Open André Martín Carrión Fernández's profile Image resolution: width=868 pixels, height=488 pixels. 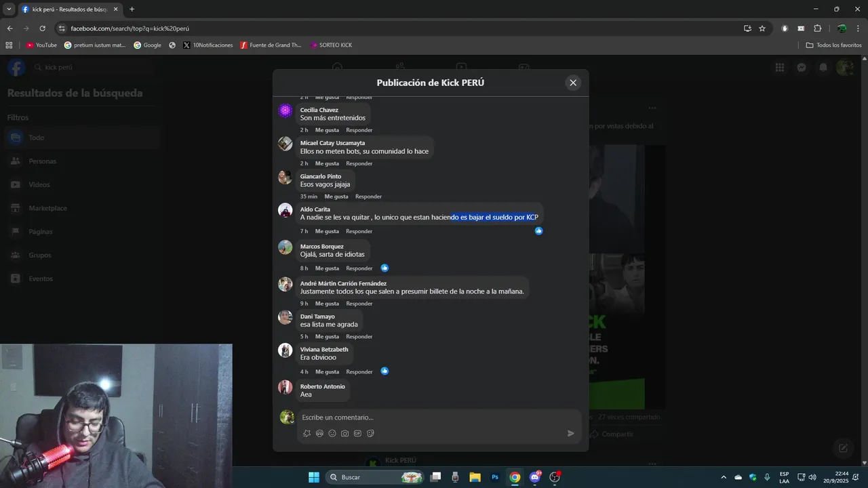tap(343, 283)
